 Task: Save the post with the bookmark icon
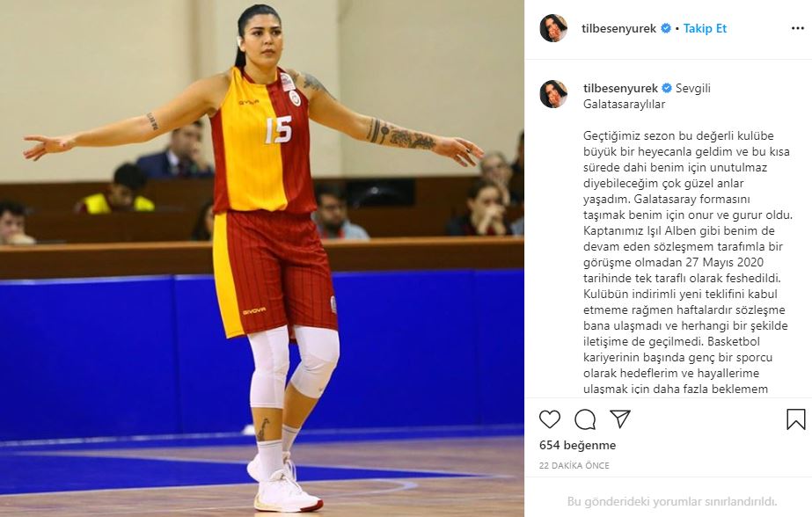click(x=796, y=419)
